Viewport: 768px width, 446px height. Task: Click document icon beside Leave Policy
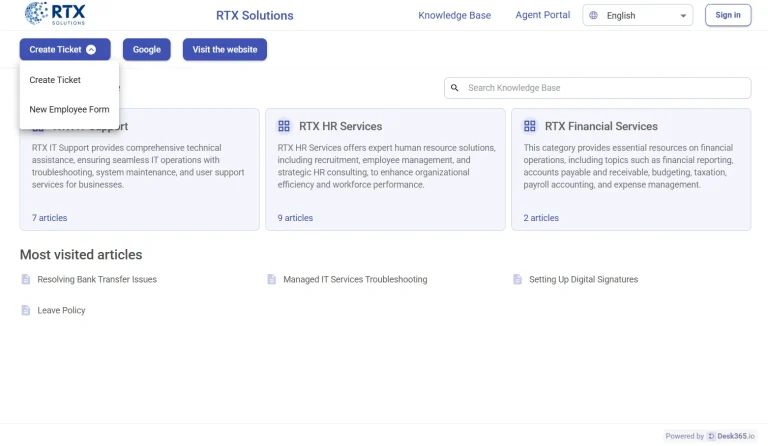26,310
